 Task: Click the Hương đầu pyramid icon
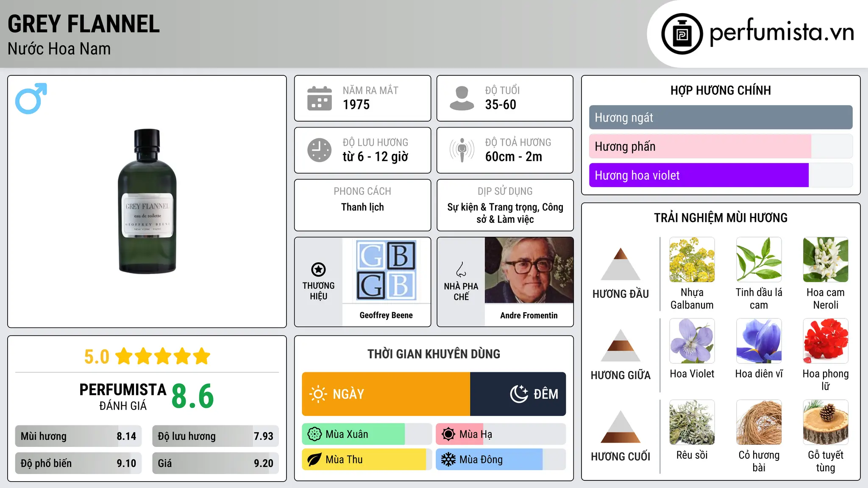click(620, 263)
